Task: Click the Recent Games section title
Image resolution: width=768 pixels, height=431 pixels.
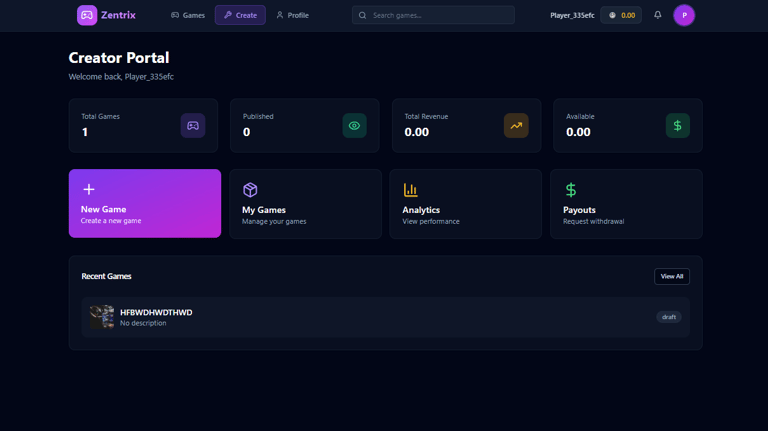Action: tap(106, 276)
